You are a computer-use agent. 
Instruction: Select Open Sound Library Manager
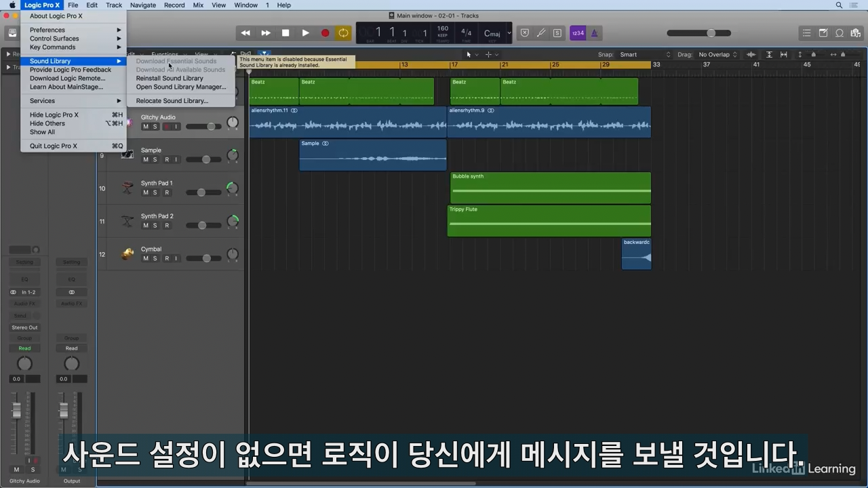181,87
